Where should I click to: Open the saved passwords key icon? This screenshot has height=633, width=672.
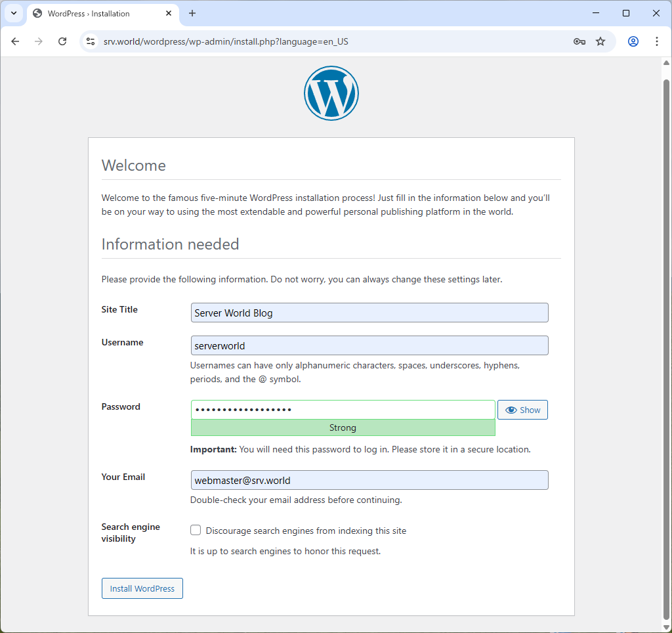click(x=579, y=41)
